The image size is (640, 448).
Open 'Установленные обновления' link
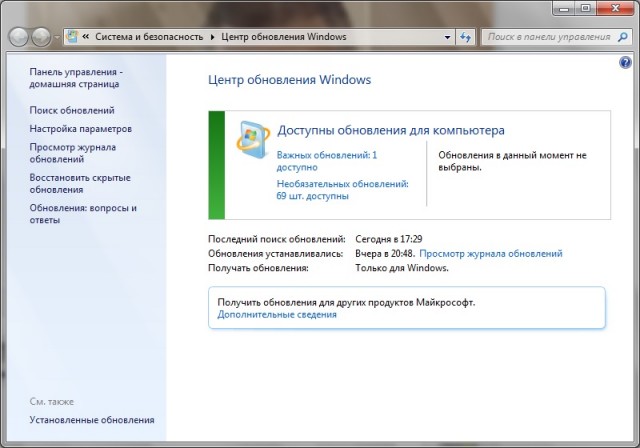92,420
